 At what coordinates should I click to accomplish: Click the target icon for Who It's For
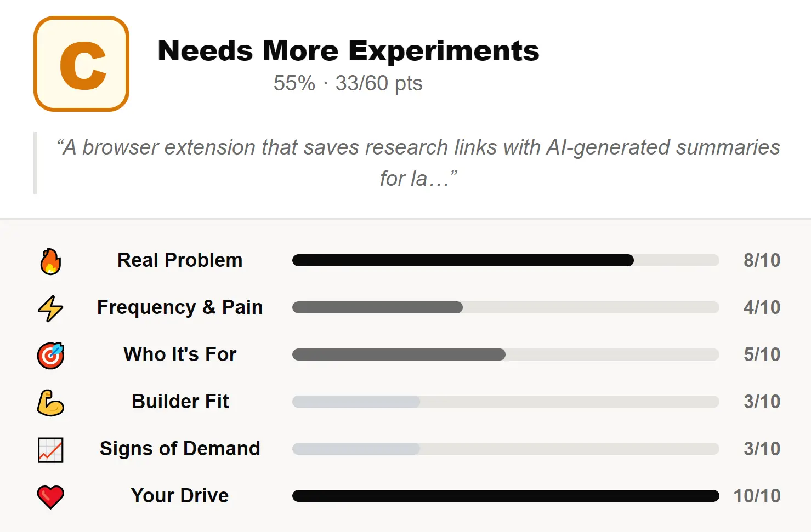click(50, 355)
